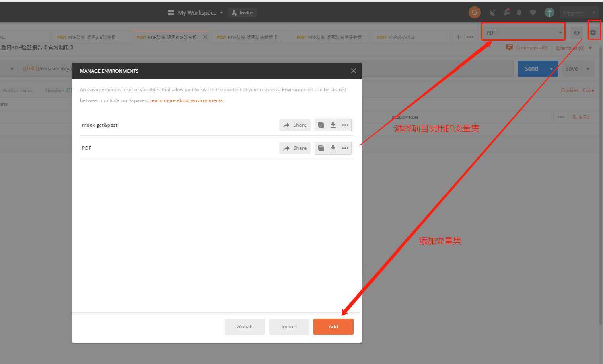The image size is (603, 364).
Task: Select the PDF environment name in list
Action: (86, 148)
